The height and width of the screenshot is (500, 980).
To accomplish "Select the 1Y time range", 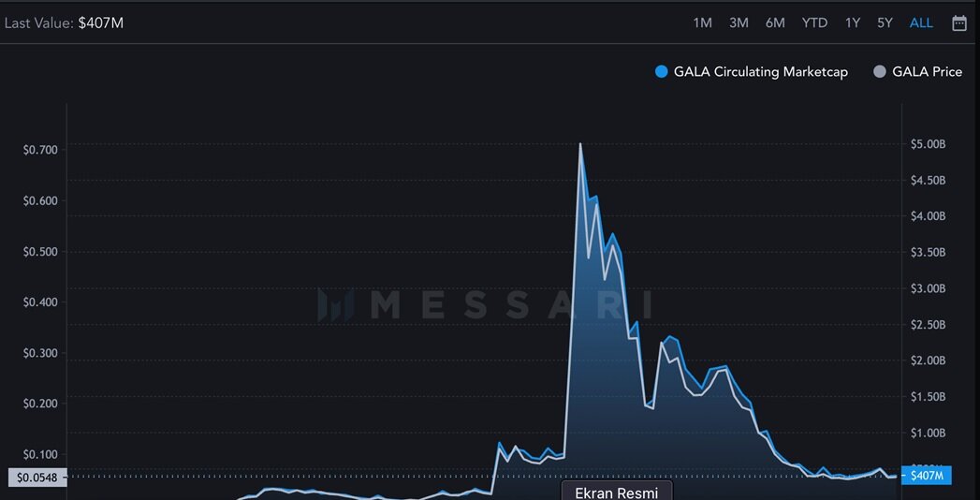I will 852,22.
